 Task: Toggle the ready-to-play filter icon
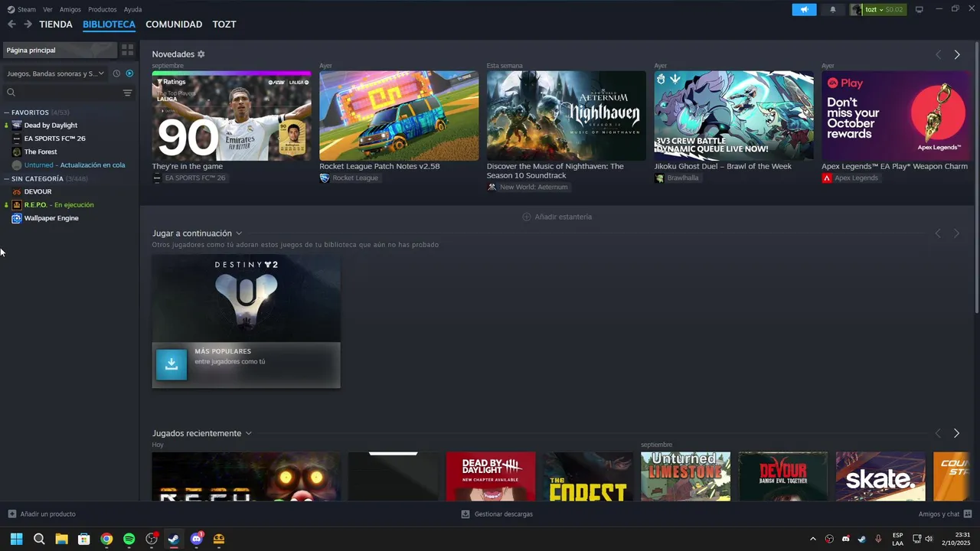(x=129, y=73)
